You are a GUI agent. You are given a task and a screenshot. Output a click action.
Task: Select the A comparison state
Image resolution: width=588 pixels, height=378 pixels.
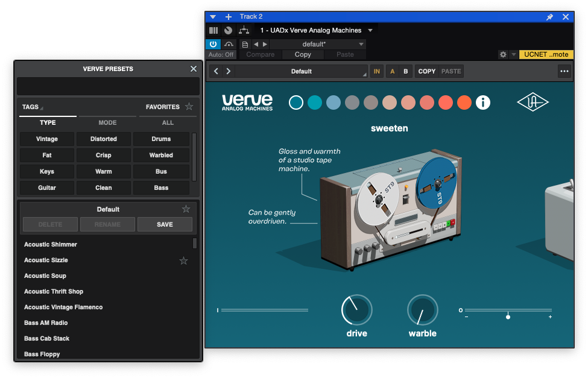pos(392,71)
